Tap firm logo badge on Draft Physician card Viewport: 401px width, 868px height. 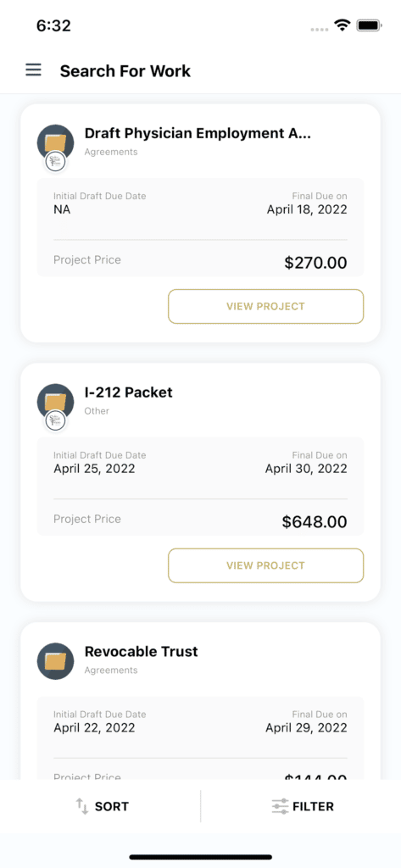[x=55, y=162]
